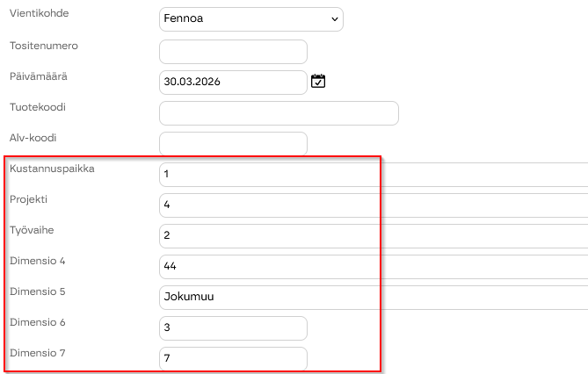Viewport: 588px width, 374px height.
Task: Select the Dimensio 4 field containing 44
Action: (369, 267)
